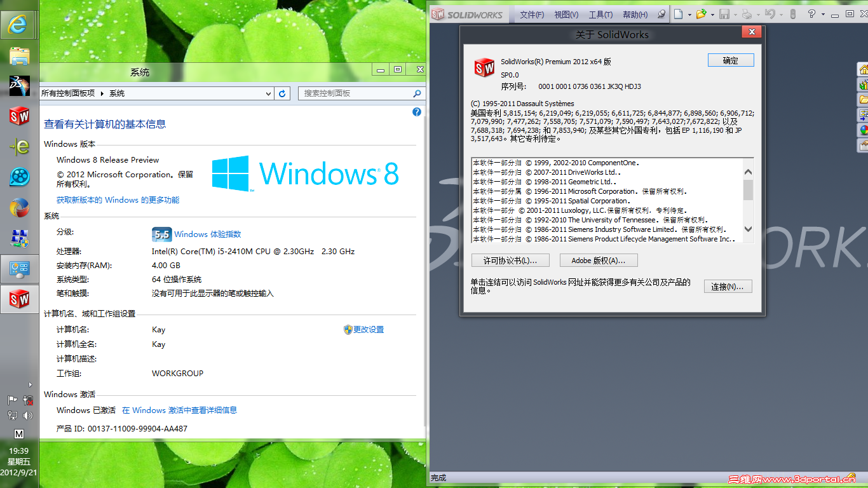Open the SolidWorks Resources home tab
The height and width of the screenshot is (488, 868).
pyautogui.click(x=863, y=69)
